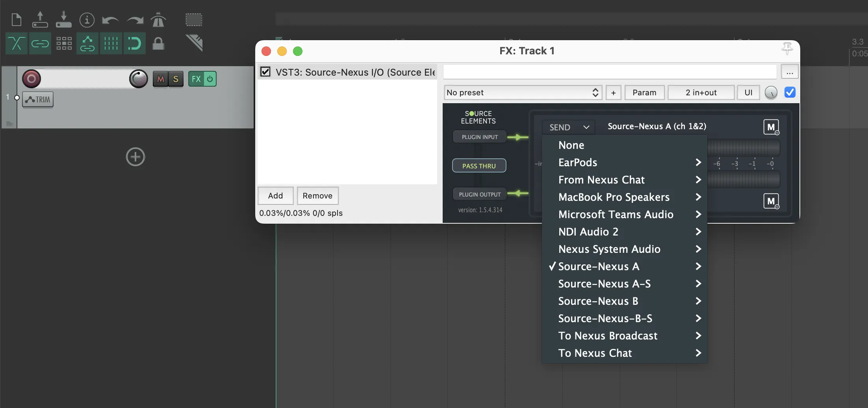This screenshot has width=868, height=408.
Task: Uncheck Source-Nexus I/O plugin enable checkbox
Action: [x=265, y=72]
